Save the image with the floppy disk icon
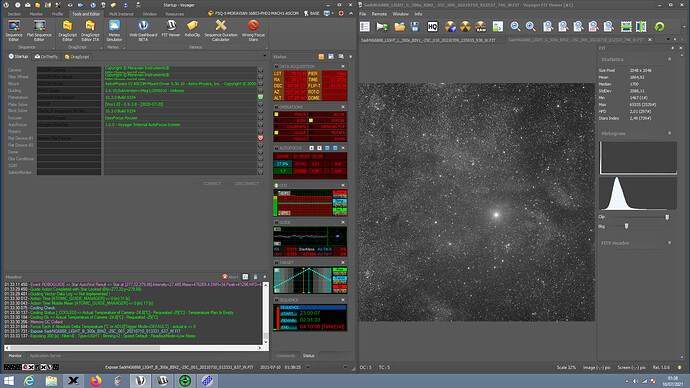690x388 pixels. click(415, 27)
